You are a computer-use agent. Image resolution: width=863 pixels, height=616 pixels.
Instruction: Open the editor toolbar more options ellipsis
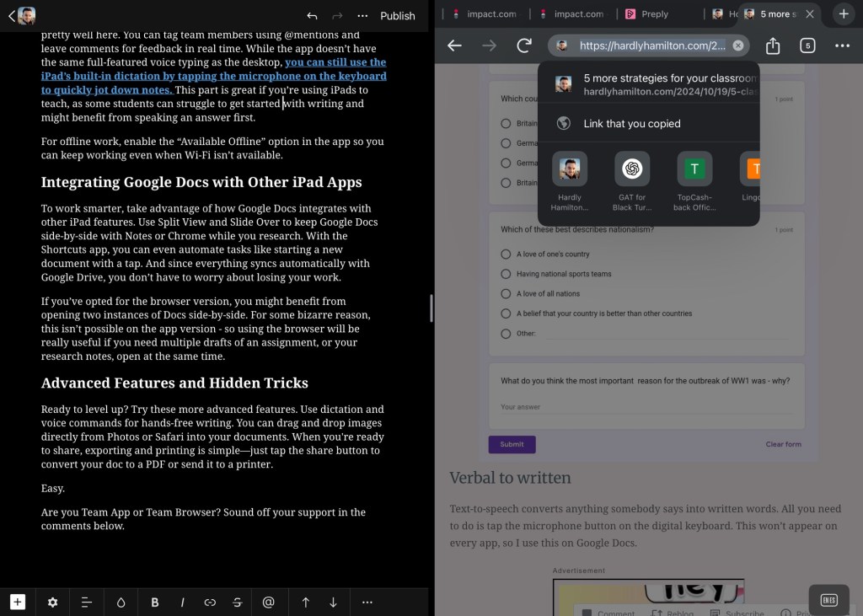(367, 602)
